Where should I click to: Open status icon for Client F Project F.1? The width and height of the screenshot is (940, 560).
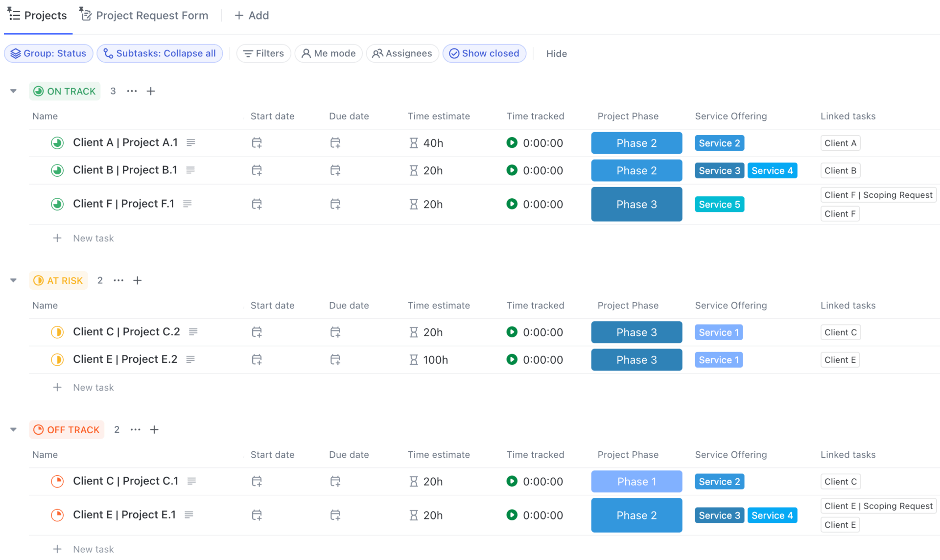[x=57, y=204]
